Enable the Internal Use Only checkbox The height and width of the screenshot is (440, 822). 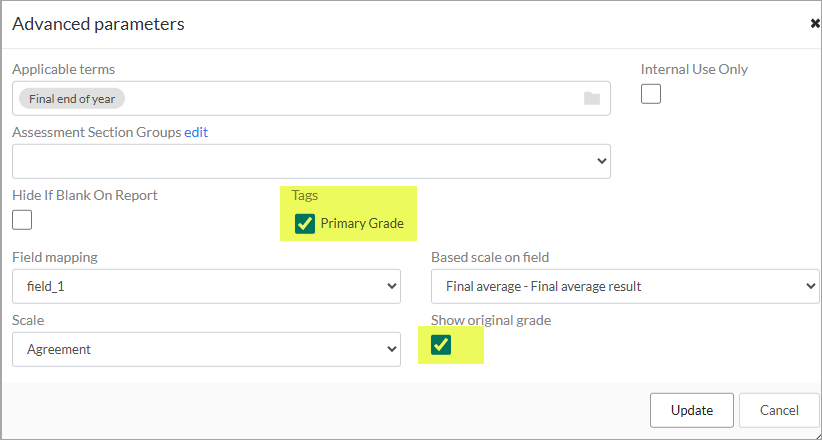click(651, 94)
